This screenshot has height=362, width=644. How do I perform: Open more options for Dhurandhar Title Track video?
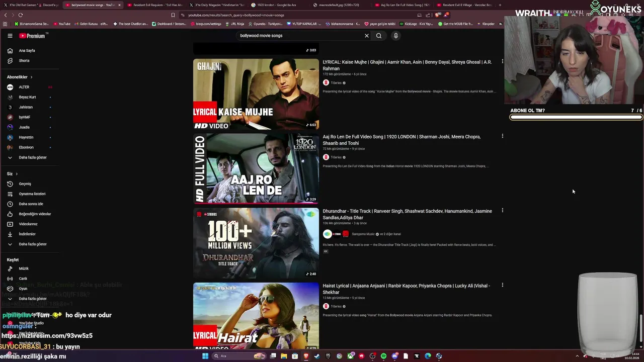point(502,210)
